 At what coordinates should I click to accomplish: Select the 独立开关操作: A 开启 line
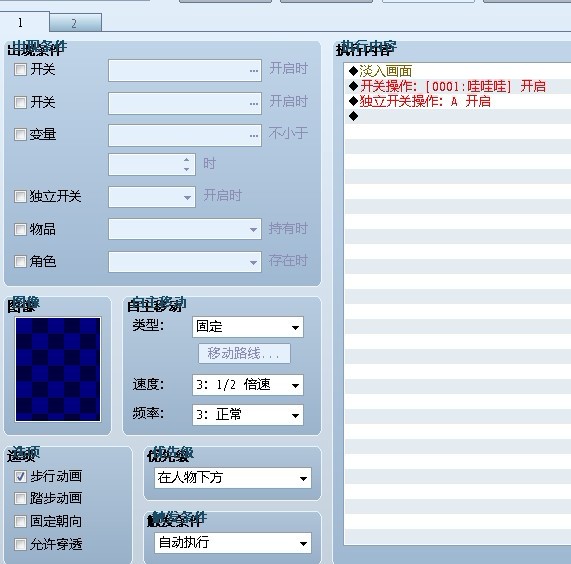(458, 101)
